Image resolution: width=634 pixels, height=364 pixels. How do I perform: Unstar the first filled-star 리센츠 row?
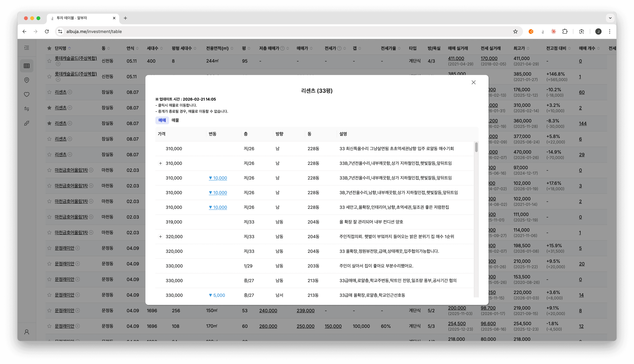coord(49,108)
